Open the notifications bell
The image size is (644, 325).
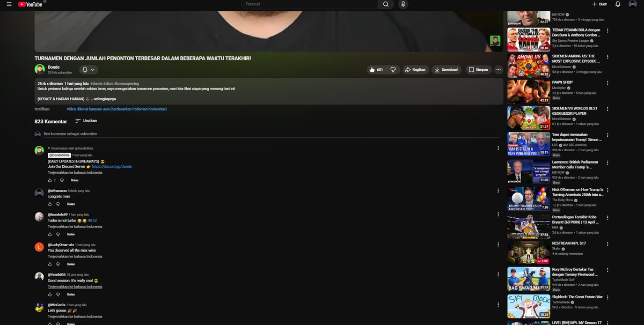point(619,4)
